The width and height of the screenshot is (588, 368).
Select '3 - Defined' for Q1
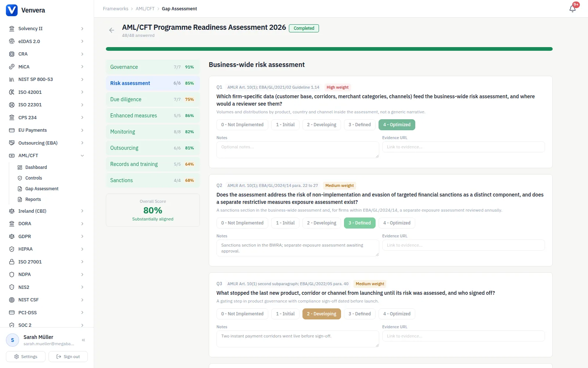[x=360, y=125]
